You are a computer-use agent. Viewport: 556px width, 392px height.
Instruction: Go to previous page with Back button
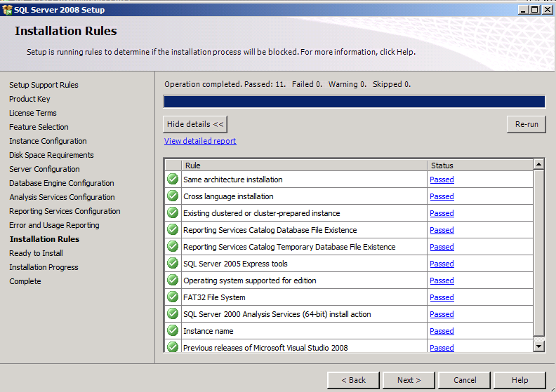(x=353, y=380)
